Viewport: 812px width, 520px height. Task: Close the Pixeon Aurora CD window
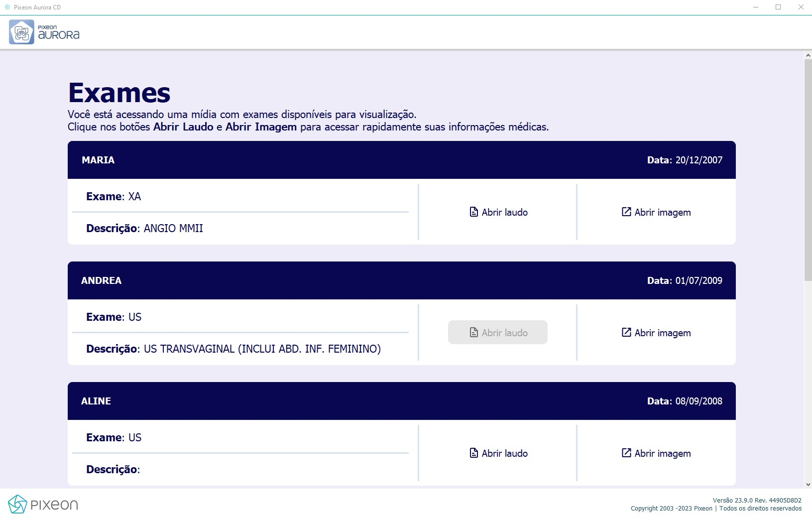pos(801,7)
